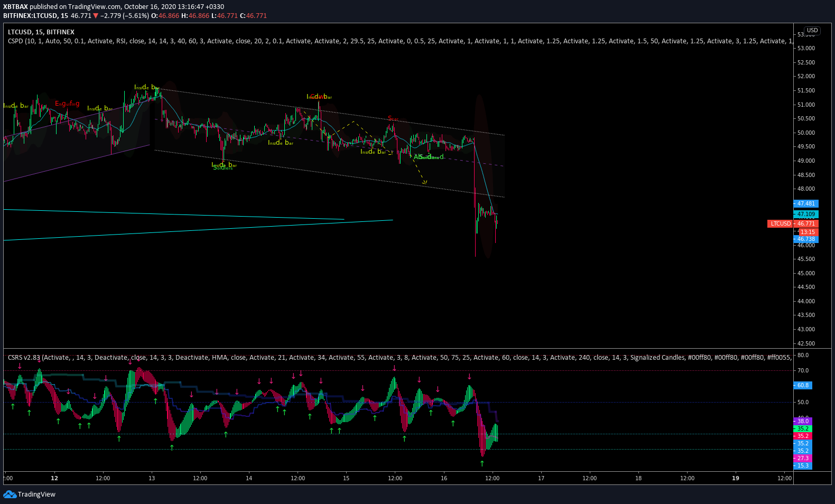Click the purple 38.0 indicator value label

point(803,422)
